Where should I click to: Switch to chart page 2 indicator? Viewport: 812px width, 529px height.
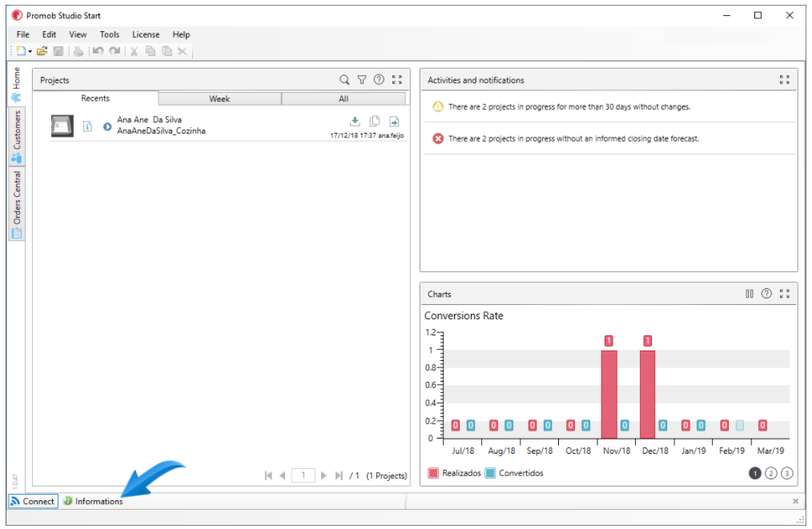click(771, 473)
